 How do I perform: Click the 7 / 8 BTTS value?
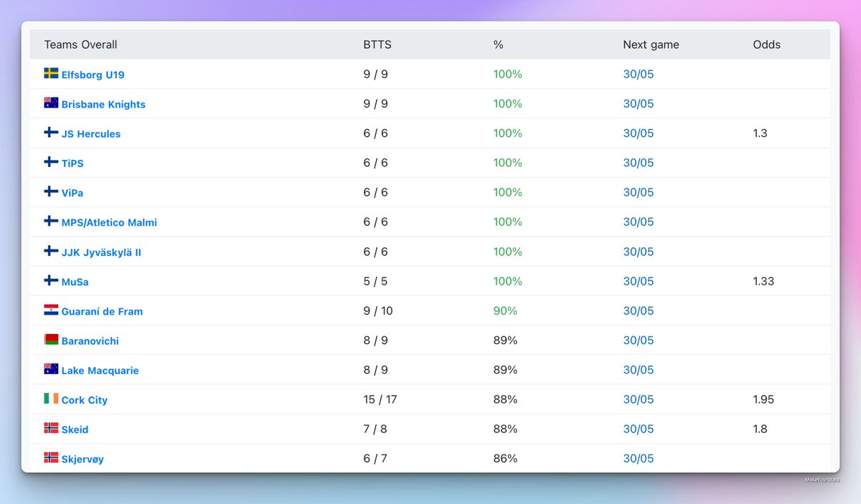tap(376, 429)
